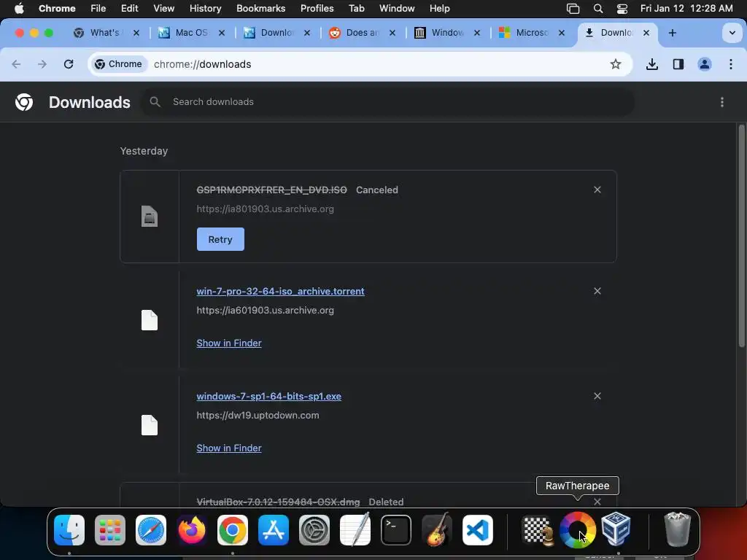This screenshot has height=560, width=747.
Task: Open the History menu
Action: 205,8
